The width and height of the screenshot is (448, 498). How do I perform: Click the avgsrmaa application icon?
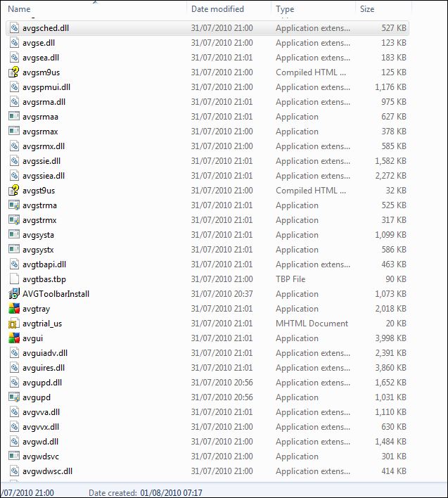pyautogui.click(x=14, y=117)
